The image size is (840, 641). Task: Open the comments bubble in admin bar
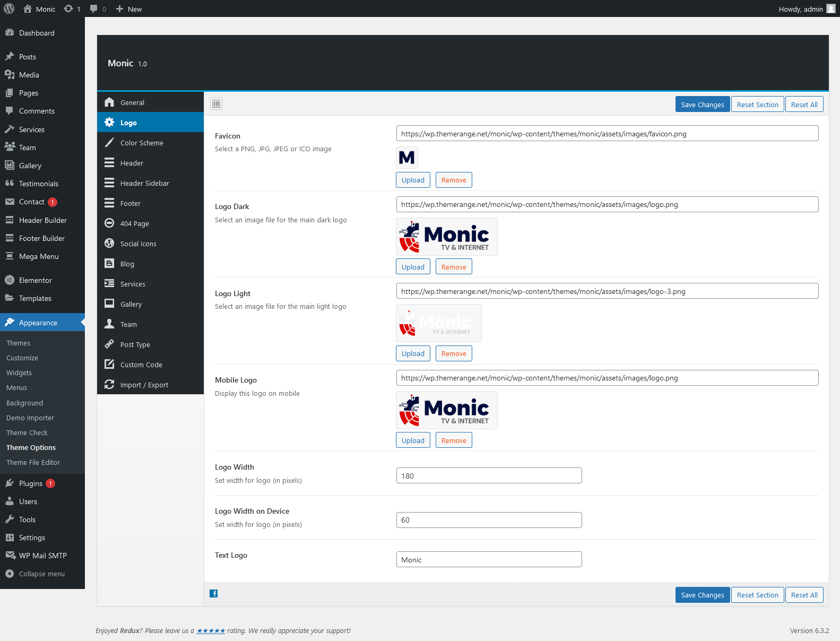click(94, 8)
